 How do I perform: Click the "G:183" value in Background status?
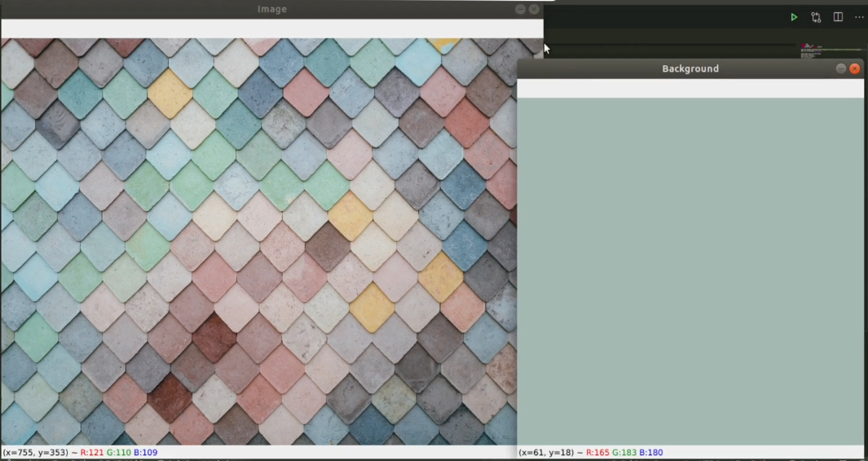624,453
